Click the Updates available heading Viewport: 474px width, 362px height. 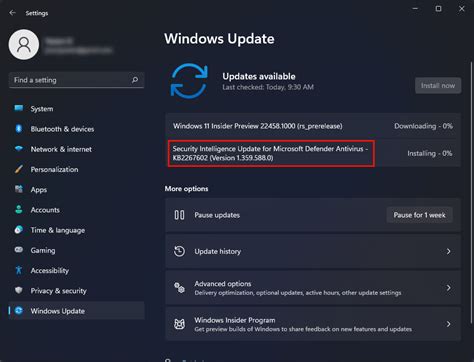259,76
